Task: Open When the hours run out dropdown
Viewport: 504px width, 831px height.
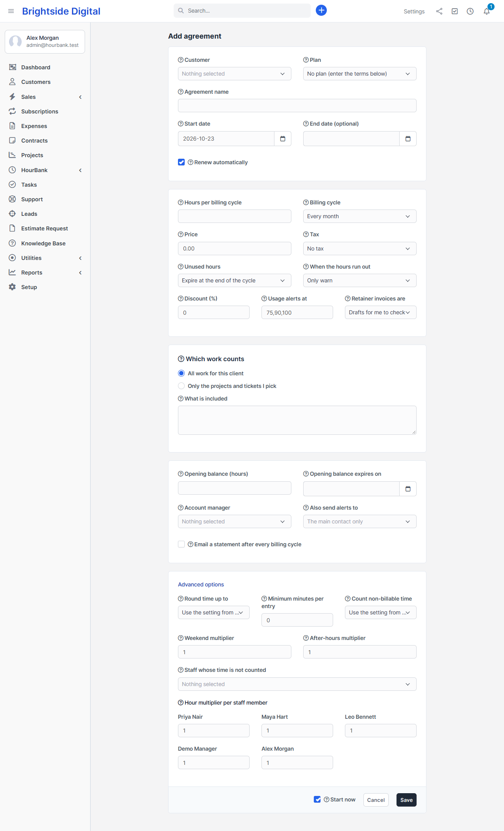Action: coord(360,280)
